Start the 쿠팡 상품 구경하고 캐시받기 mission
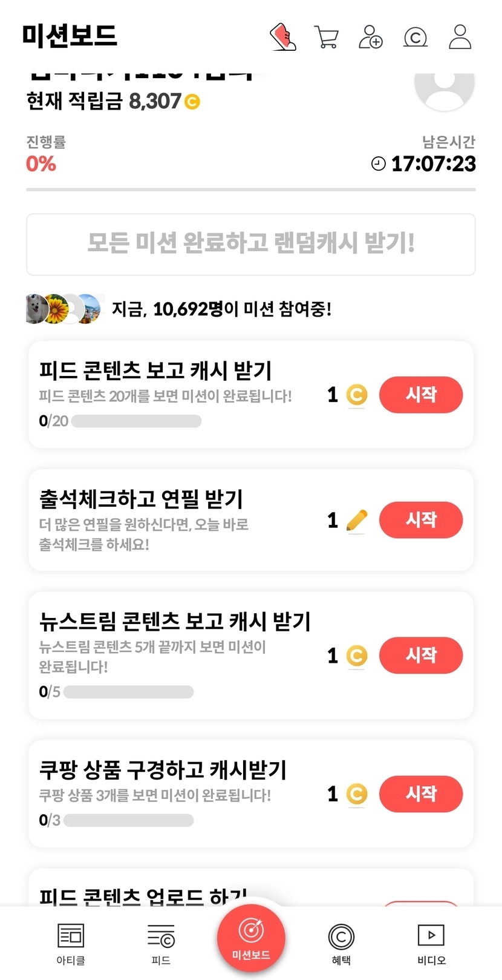The height and width of the screenshot is (980, 502). point(420,794)
